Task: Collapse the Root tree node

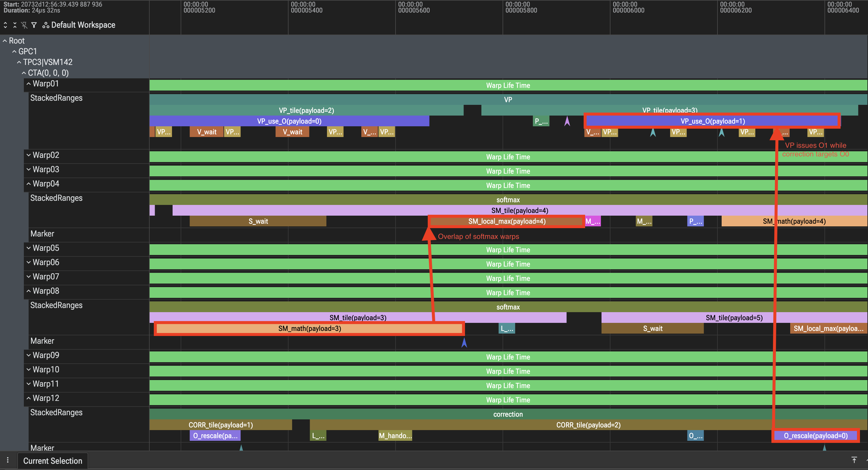Action: pyautogui.click(x=5, y=41)
